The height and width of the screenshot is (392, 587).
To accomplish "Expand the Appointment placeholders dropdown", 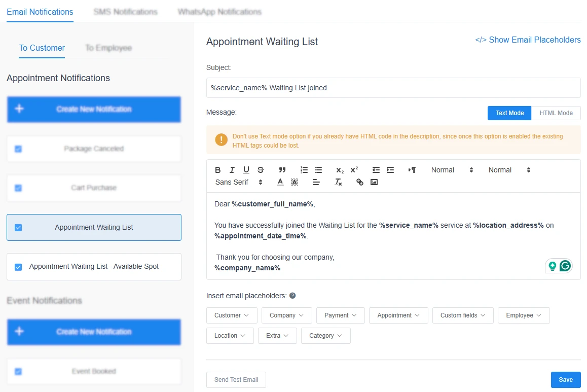I will [x=398, y=315].
